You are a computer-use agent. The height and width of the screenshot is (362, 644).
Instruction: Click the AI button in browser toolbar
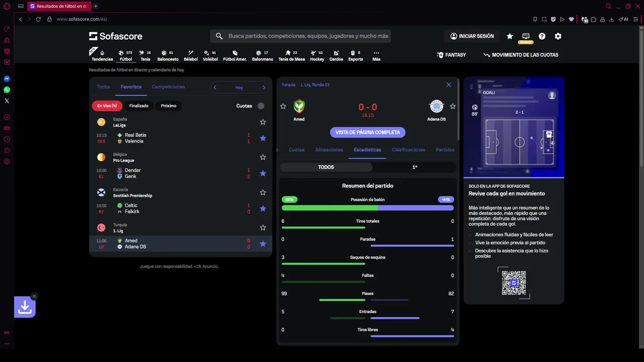tap(623, 19)
